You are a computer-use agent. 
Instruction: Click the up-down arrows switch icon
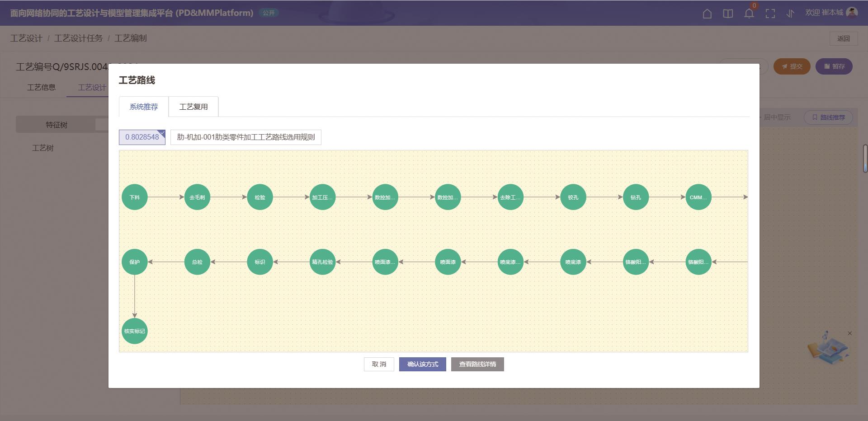tap(790, 14)
